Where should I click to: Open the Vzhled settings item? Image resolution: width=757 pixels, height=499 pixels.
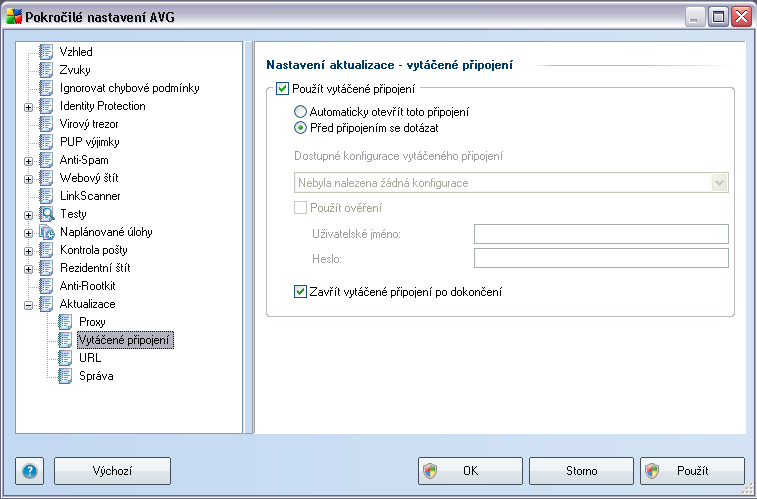point(76,52)
